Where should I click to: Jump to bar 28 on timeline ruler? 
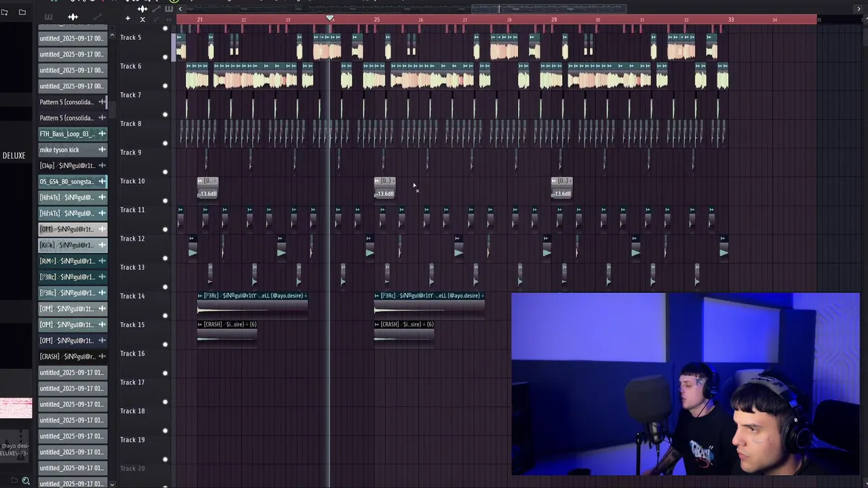pyautogui.click(x=509, y=20)
